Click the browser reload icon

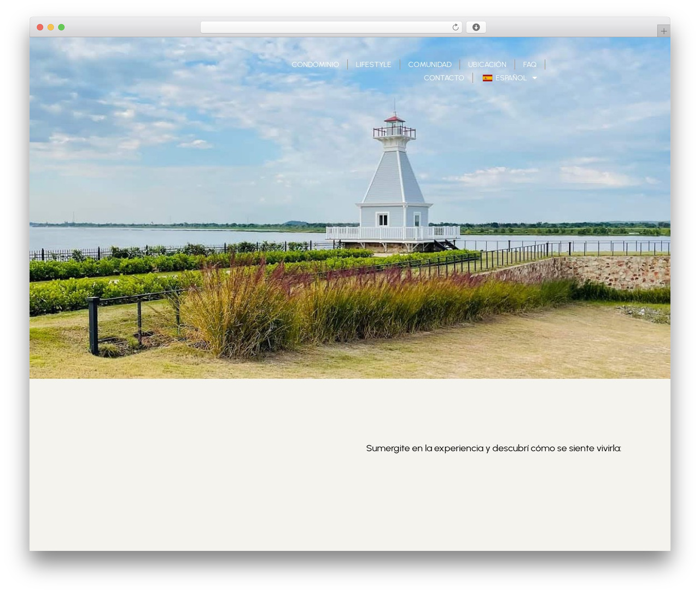click(455, 27)
